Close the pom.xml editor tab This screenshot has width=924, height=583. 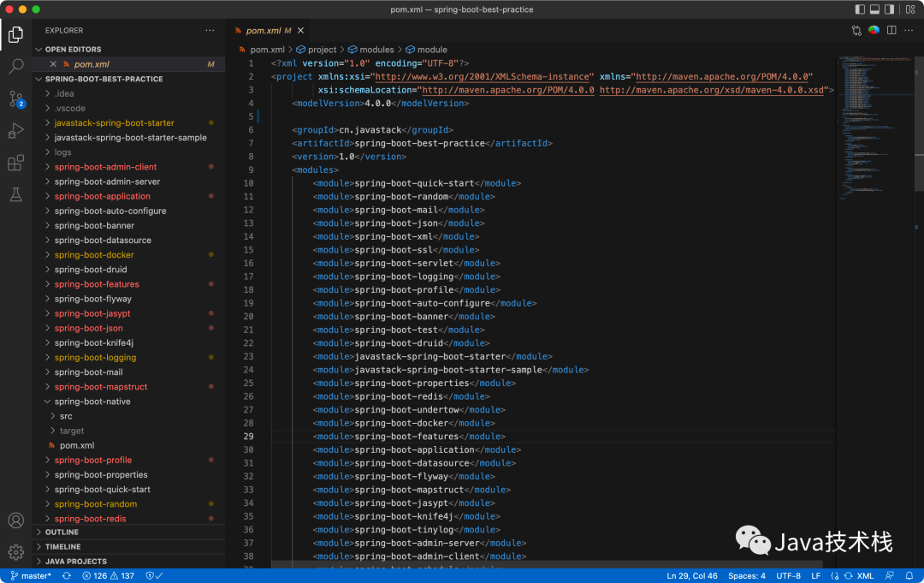click(x=301, y=31)
